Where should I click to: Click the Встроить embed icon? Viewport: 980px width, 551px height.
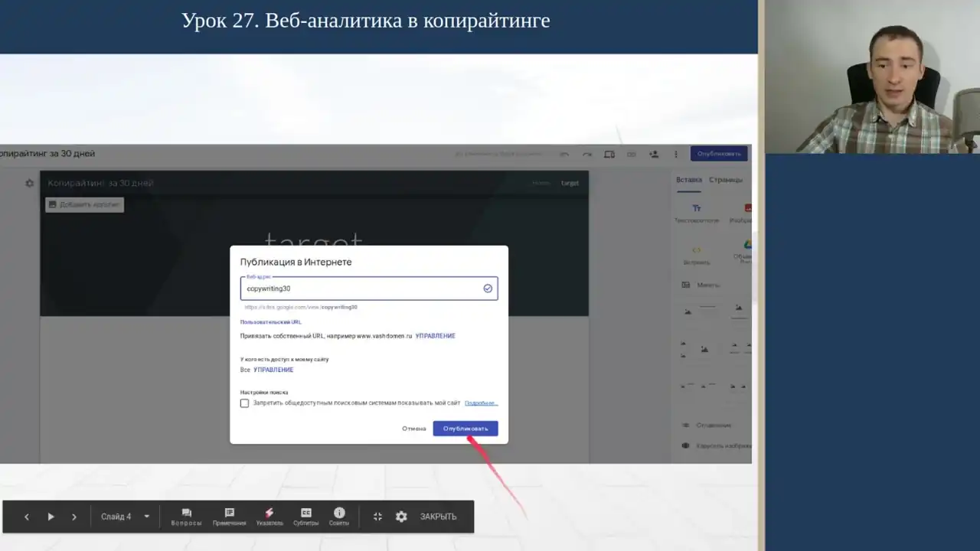coord(697,255)
